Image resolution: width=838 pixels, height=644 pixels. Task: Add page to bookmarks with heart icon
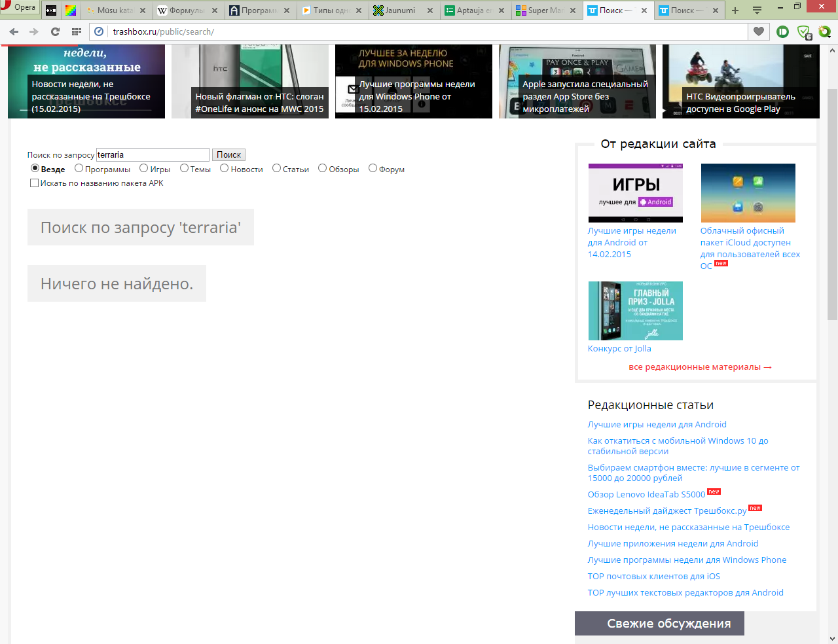(759, 31)
